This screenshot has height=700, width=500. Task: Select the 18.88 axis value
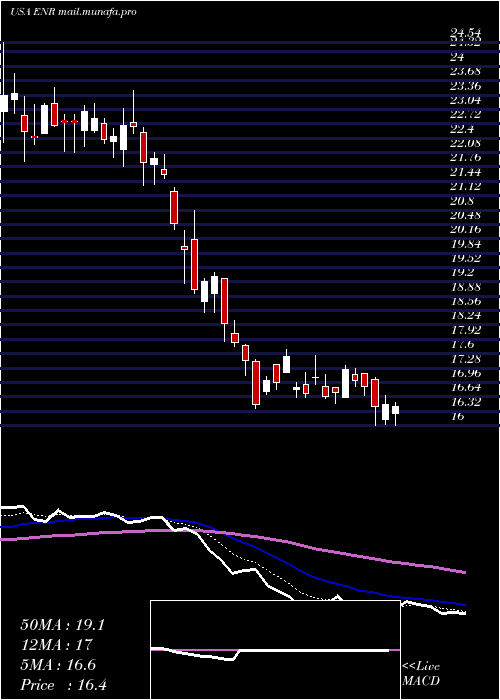coord(465,287)
